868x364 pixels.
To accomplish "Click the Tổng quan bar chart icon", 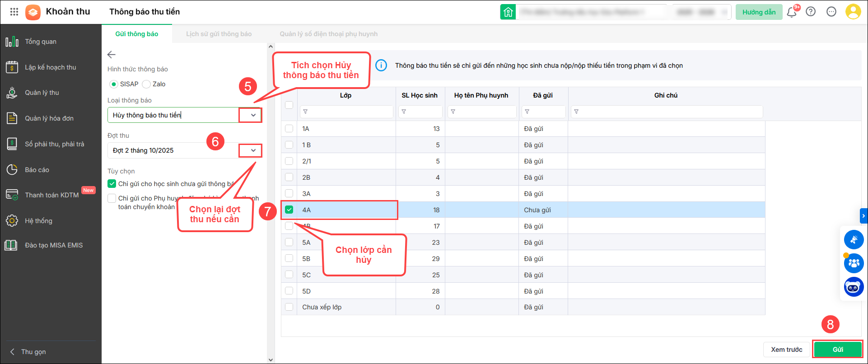I will pyautogui.click(x=12, y=42).
